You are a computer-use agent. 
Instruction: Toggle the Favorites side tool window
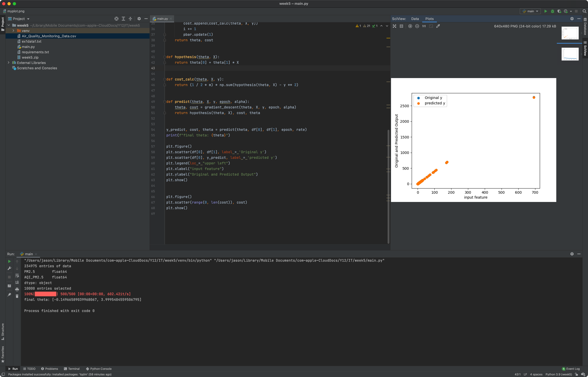pyautogui.click(x=3, y=354)
